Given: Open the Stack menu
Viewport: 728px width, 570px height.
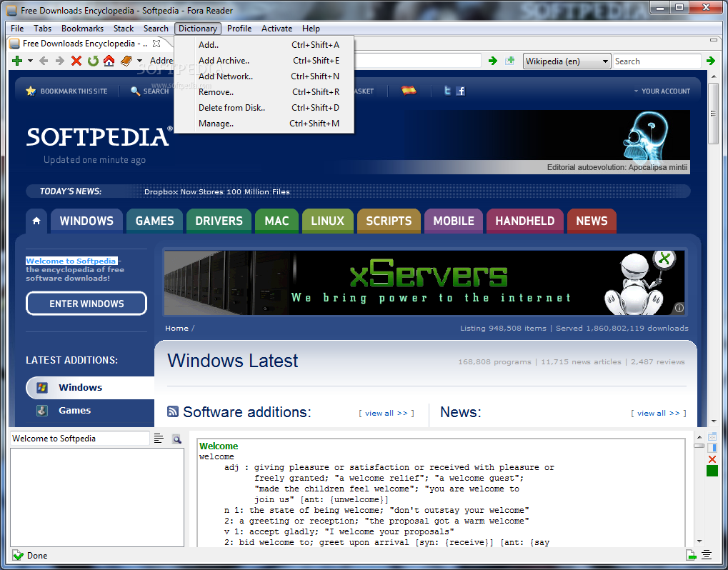Looking at the screenshot, I should pos(124,29).
